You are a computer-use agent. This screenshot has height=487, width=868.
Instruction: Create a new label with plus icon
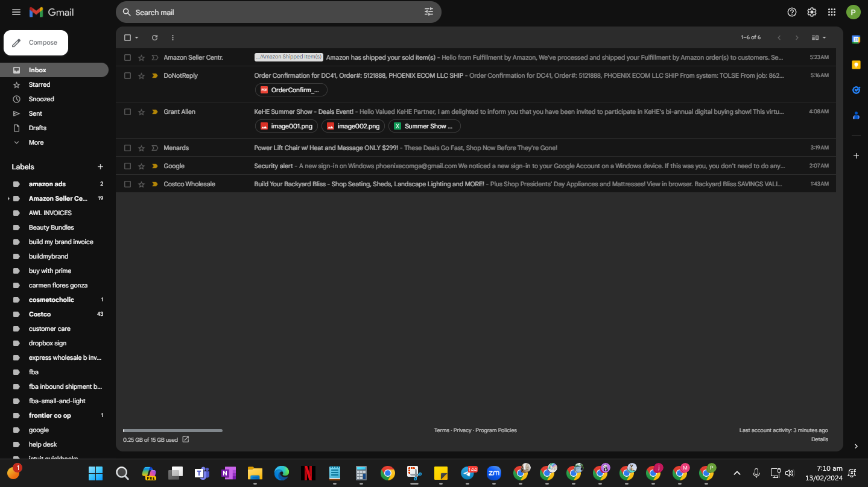[x=100, y=167]
